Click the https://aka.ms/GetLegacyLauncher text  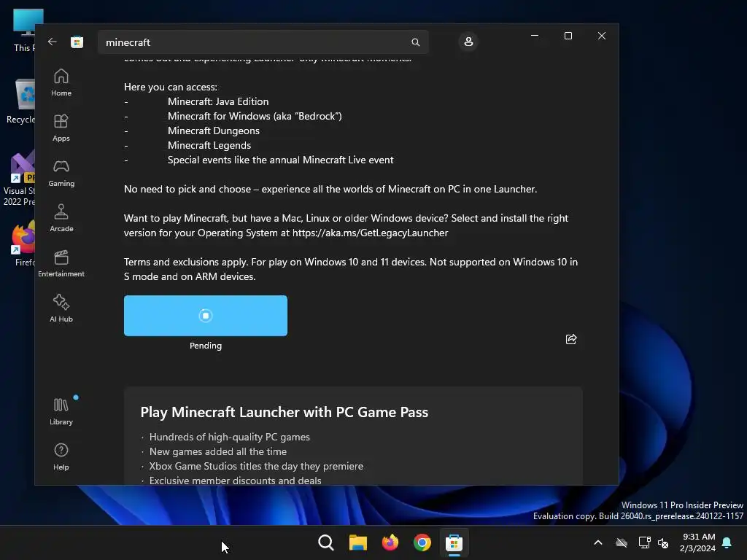370,233
